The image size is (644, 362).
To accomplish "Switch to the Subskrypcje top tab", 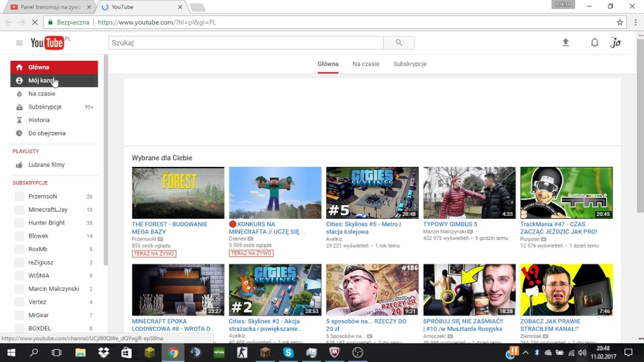I will click(x=410, y=64).
